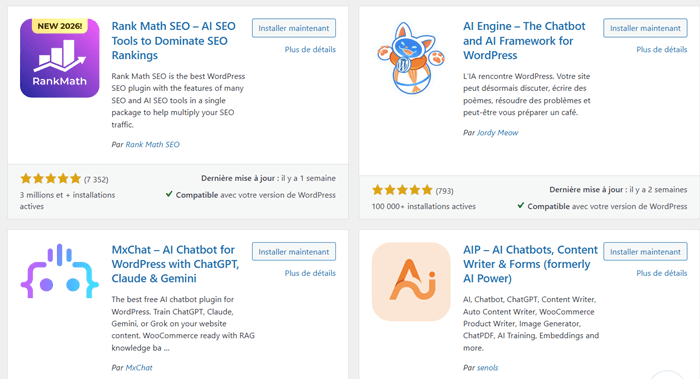Click AIP plugin description text

point(531,324)
